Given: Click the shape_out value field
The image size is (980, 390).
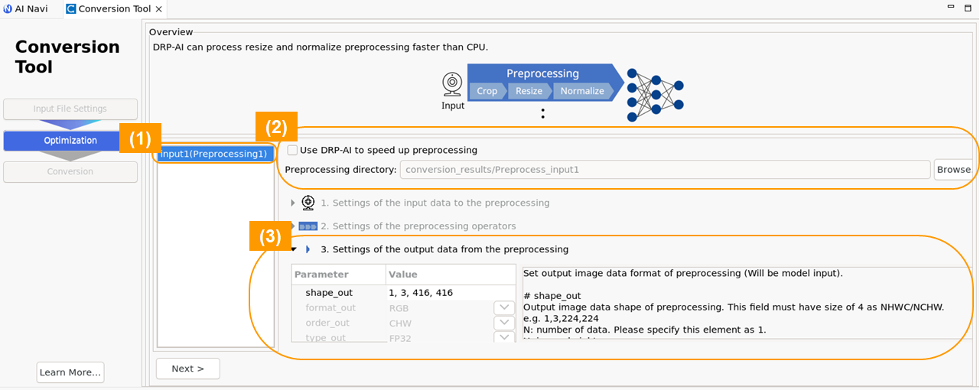Looking at the screenshot, I should point(451,293).
